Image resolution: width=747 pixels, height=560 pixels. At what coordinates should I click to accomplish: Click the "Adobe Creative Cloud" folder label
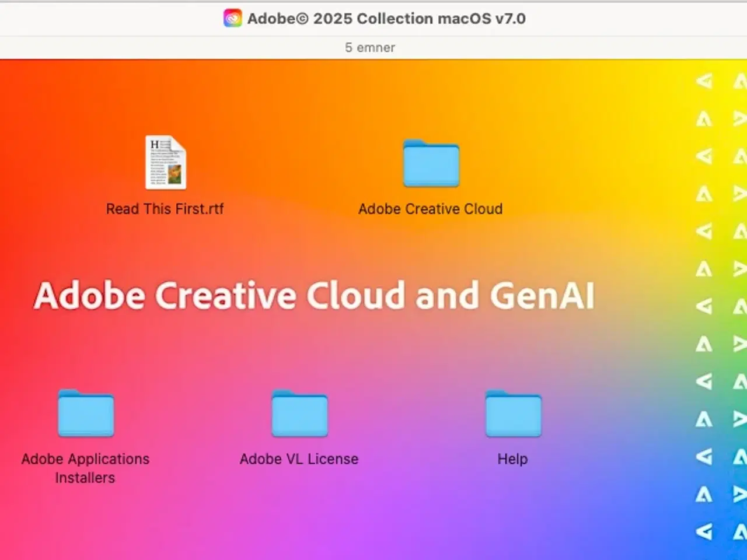point(430,209)
